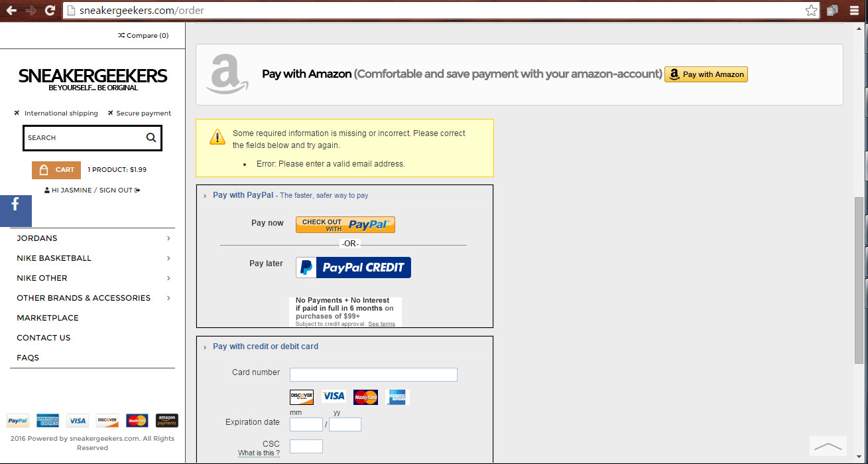
Task: Click the search magnifier icon
Action: pos(151,137)
